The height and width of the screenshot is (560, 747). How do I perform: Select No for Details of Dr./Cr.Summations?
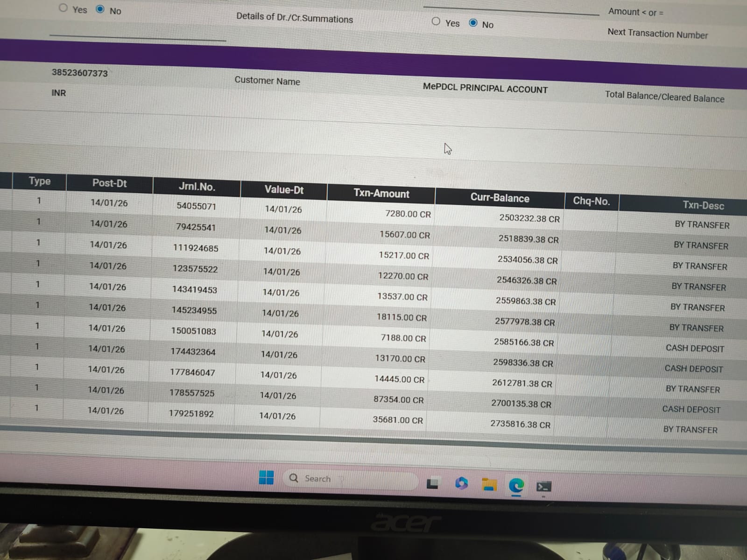[x=473, y=23]
